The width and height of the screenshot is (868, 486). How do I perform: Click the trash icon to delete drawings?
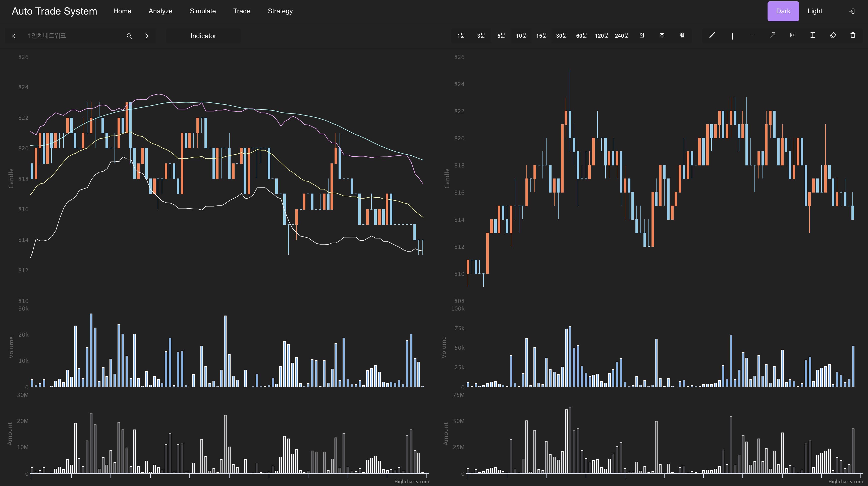coord(853,35)
